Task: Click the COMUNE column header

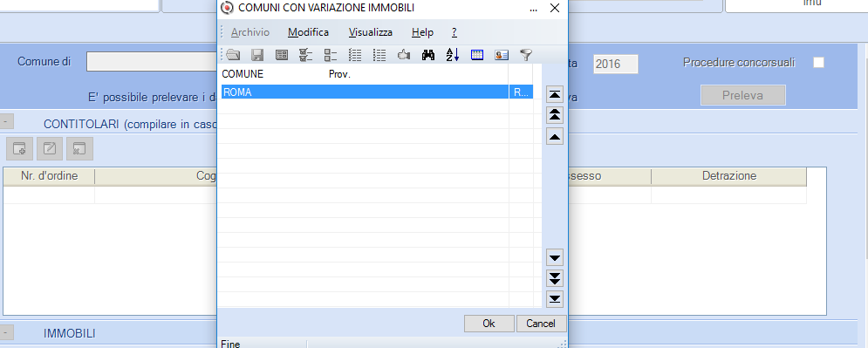Action: 243,74
